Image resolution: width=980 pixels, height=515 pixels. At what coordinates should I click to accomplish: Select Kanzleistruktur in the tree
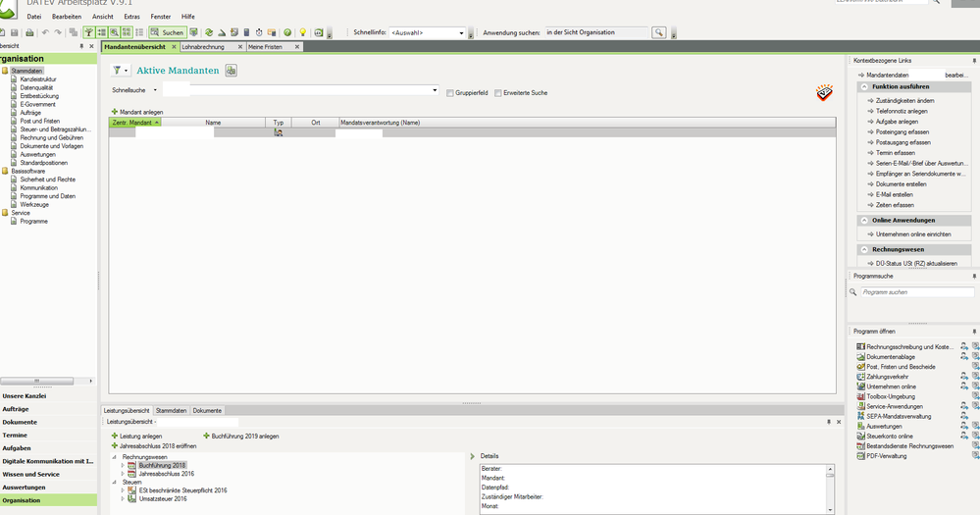pos(38,79)
